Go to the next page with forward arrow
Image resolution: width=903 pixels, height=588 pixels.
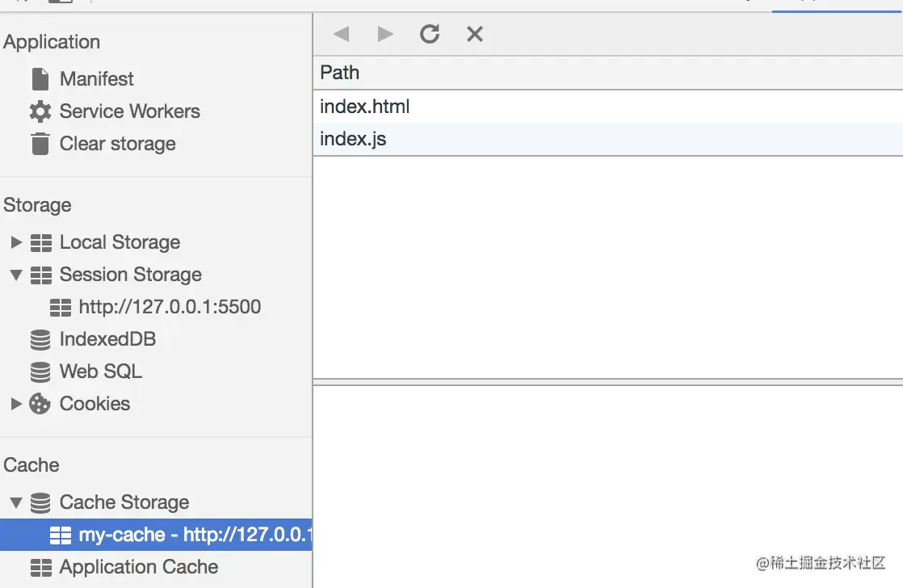385,34
